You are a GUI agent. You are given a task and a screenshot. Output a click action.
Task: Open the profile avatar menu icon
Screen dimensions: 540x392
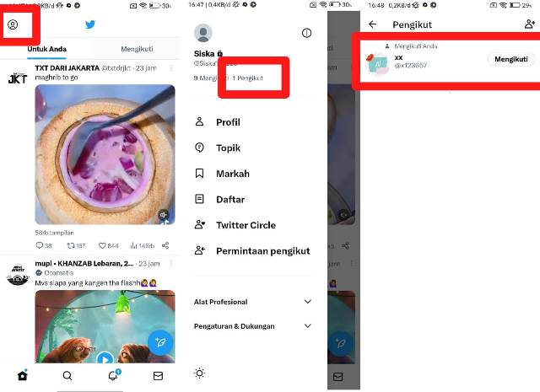(x=13, y=24)
